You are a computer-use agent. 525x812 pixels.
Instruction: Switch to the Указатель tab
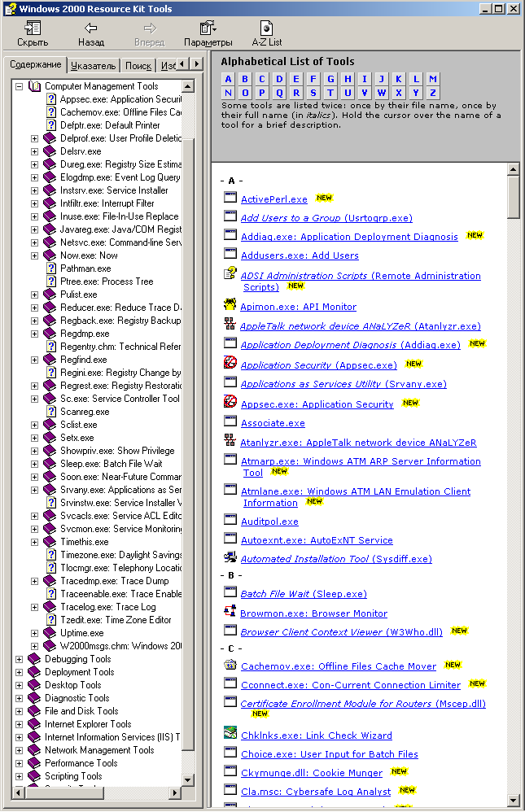(94, 66)
